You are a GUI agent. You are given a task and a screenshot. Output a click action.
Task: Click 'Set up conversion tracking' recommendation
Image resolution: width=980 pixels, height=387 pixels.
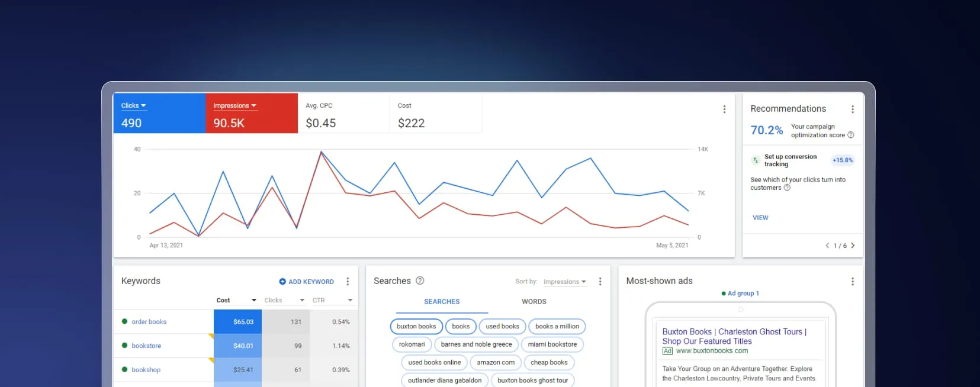(791, 160)
